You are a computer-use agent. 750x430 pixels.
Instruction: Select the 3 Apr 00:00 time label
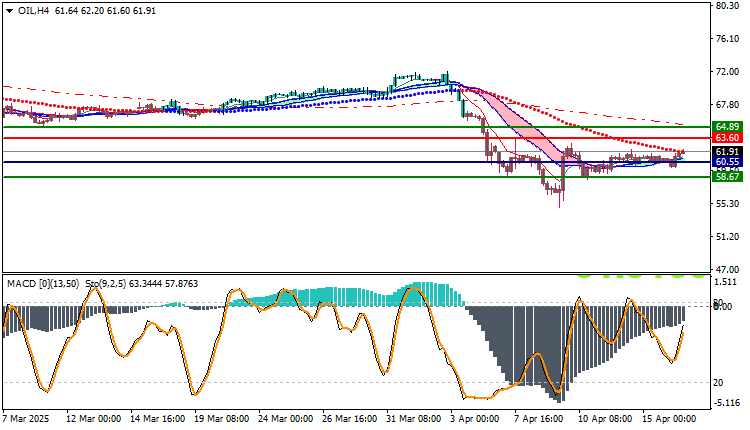pos(474,419)
